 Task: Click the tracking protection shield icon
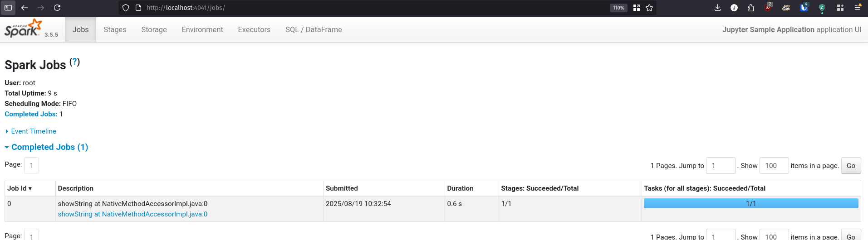tap(126, 8)
